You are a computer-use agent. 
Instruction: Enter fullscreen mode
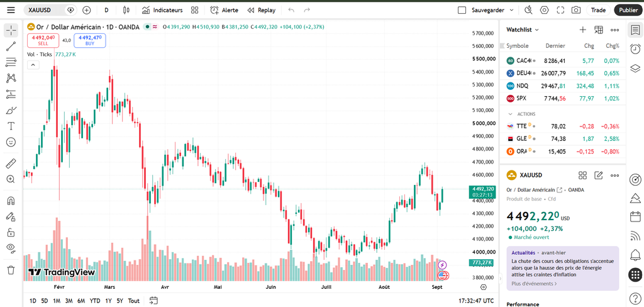(560, 10)
